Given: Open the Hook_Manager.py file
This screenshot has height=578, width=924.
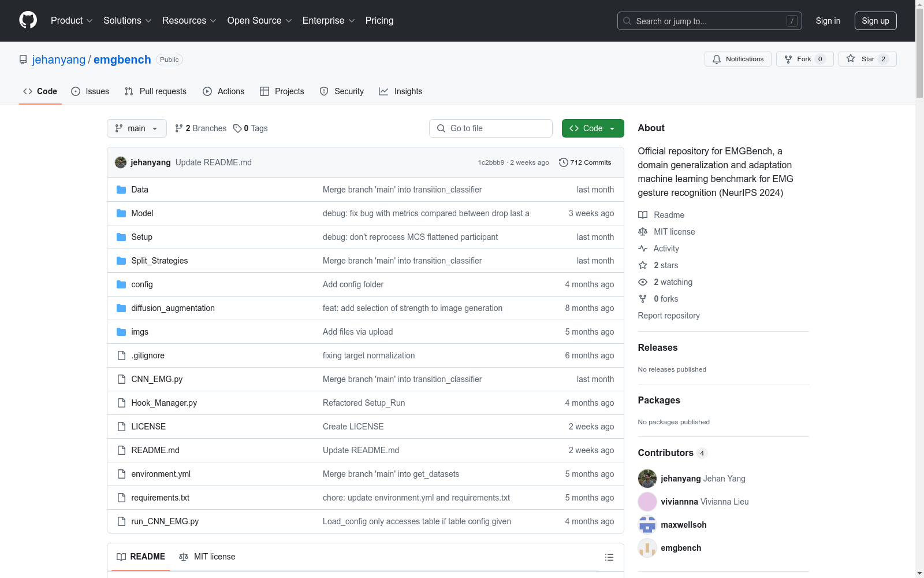Looking at the screenshot, I should (x=164, y=403).
